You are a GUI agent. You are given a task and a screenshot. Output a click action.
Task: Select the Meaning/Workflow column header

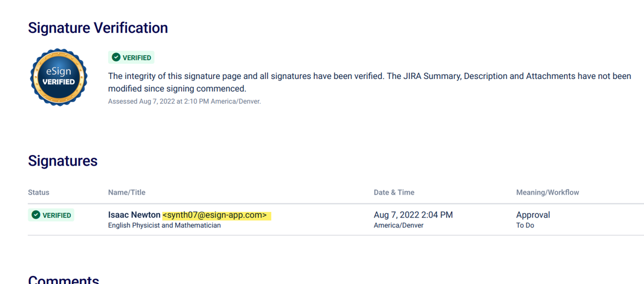[x=547, y=193]
